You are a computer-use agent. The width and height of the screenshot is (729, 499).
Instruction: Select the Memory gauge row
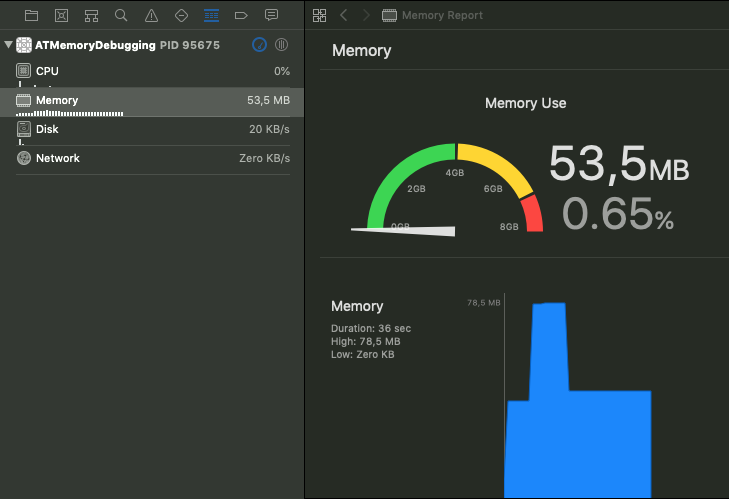coord(150,101)
